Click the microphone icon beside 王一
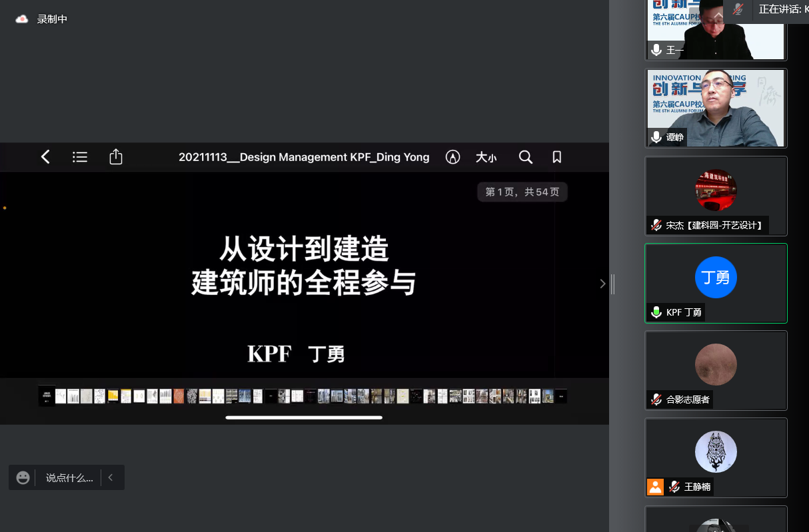The image size is (809, 532). 656,50
